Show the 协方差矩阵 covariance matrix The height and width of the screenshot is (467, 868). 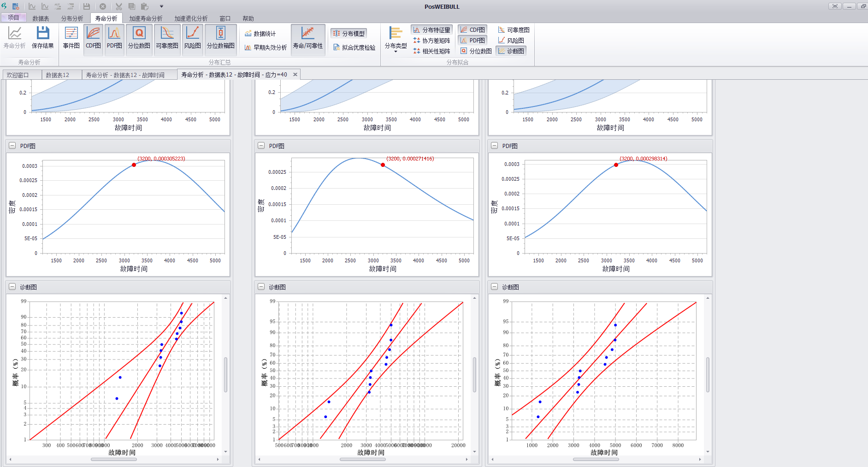point(431,41)
